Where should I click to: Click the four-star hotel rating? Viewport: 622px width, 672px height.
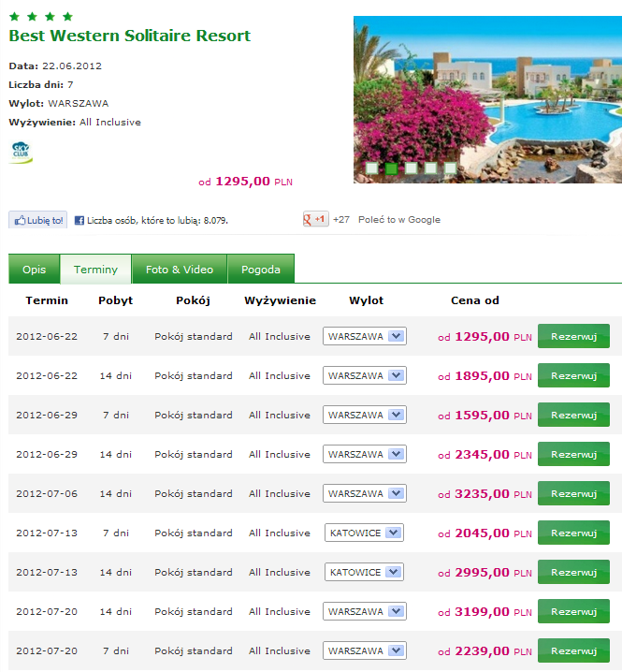pos(41,17)
